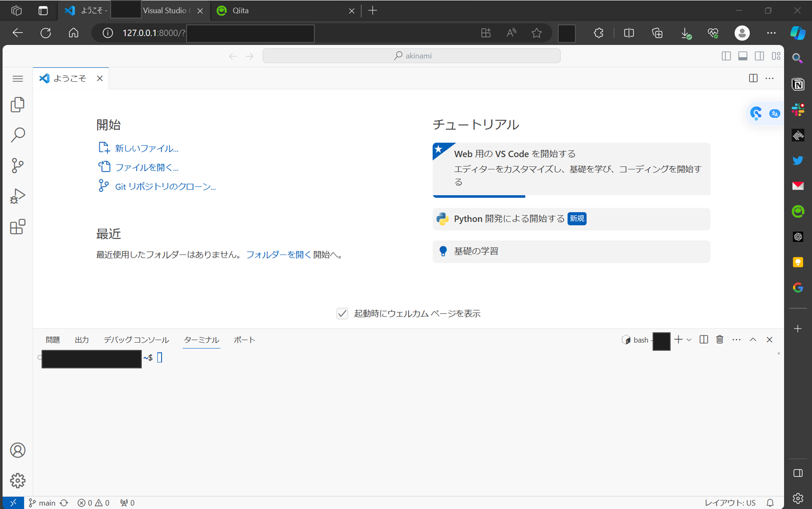Image resolution: width=812 pixels, height=509 pixels.
Task: Switch to the Qiita browser tab
Action: tap(286, 10)
